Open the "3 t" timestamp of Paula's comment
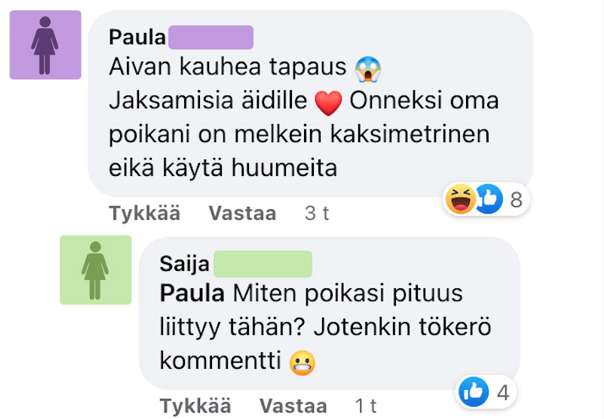This screenshot has width=604, height=419. (317, 213)
